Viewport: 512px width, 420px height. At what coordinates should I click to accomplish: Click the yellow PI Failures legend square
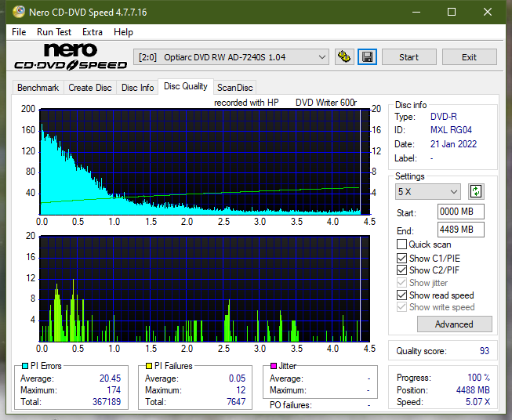149,366
